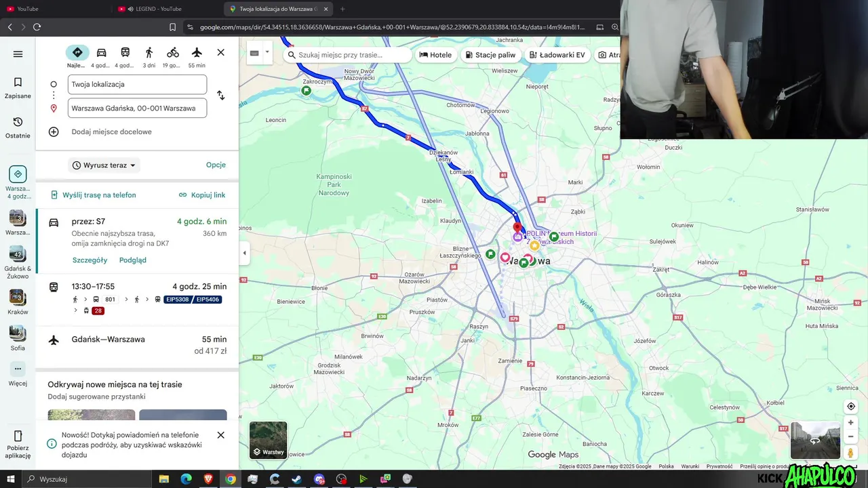Image resolution: width=868 pixels, height=488 pixels.
Task: Open Steam from taskbar
Action: (297, 479)
